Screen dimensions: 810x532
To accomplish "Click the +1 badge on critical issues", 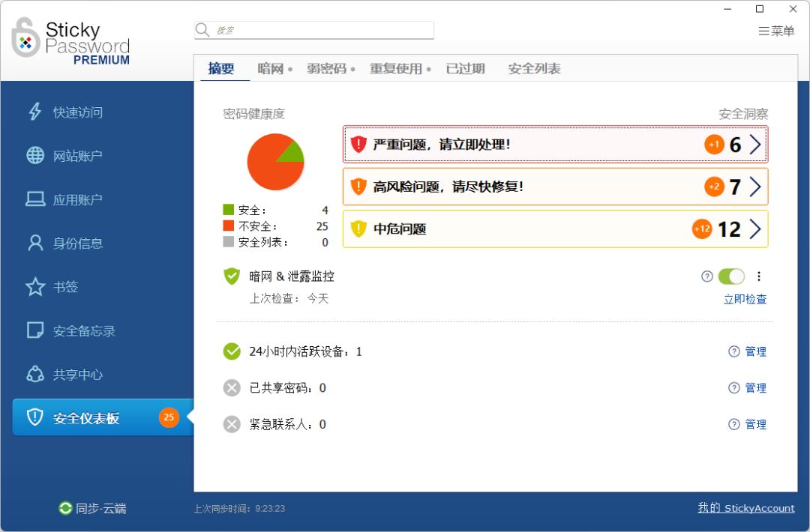I will [x=715, y=145].
